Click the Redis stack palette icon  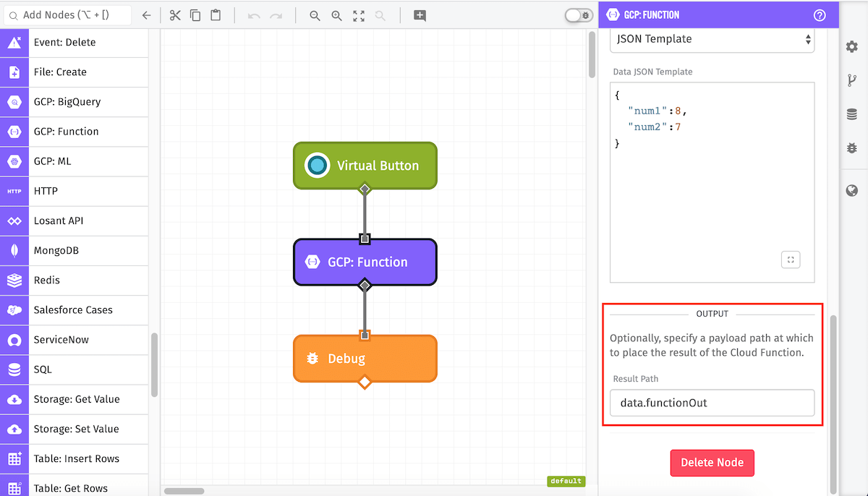coord(14,281)
